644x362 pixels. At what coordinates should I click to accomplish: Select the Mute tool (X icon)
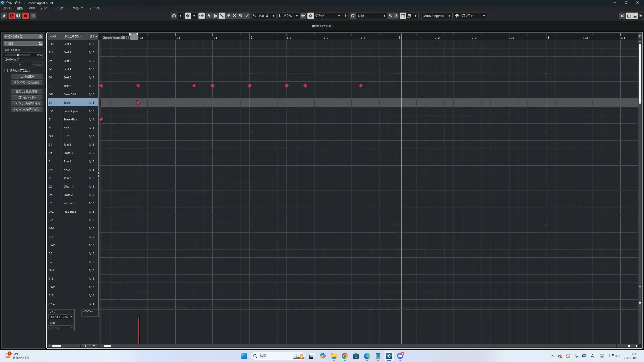coord(234,16)
